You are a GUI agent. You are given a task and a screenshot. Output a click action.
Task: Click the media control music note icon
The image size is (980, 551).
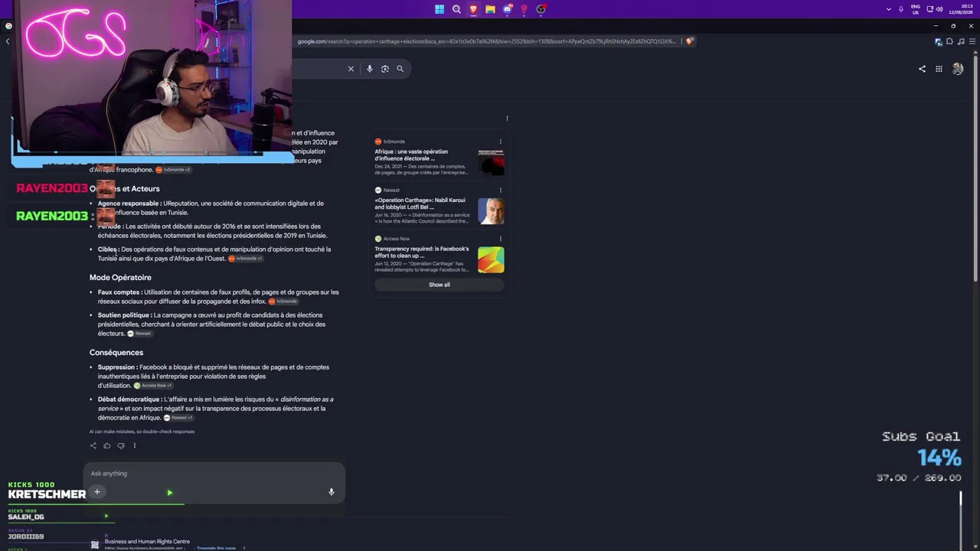tap(961, 41)
